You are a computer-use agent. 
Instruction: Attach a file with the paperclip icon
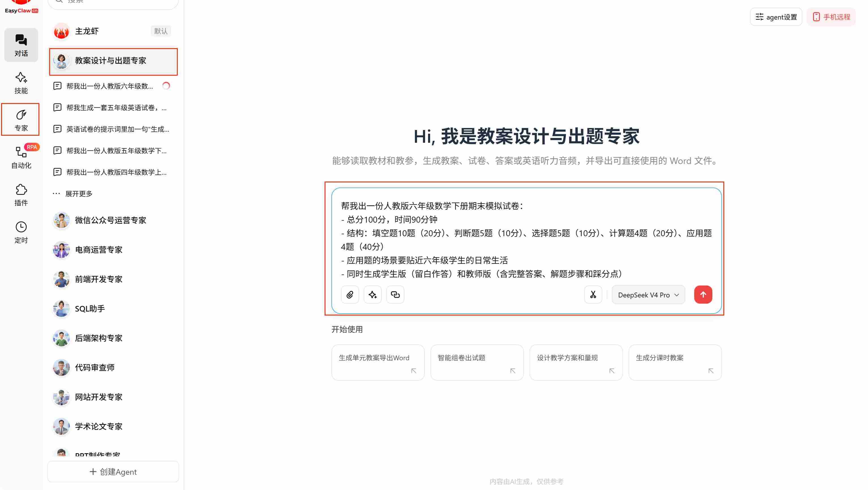(350, 295)
